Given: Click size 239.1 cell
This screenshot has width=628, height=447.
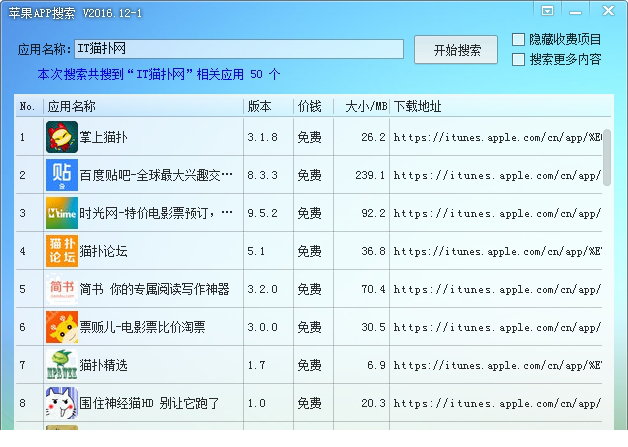Looking at the screenshot, I should point(370,175).
